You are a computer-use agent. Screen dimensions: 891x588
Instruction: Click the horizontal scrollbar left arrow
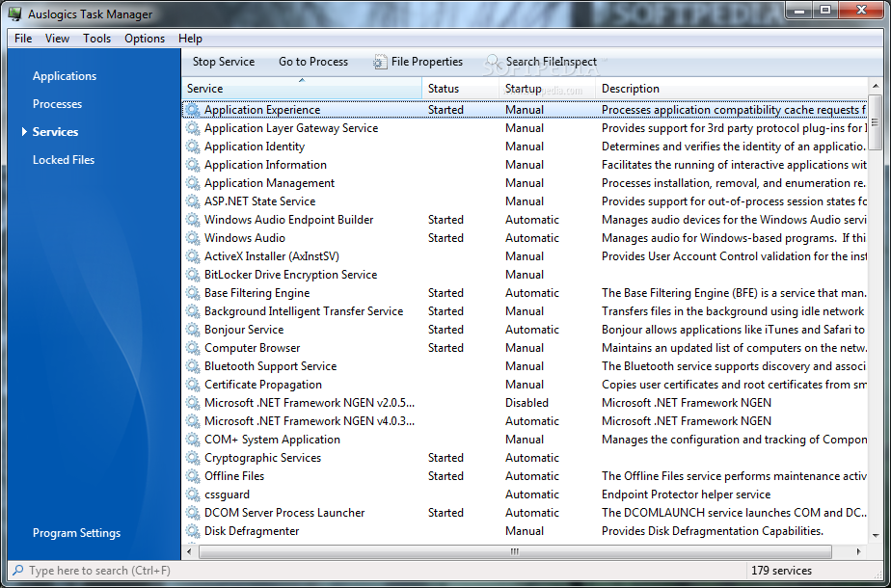190,551
